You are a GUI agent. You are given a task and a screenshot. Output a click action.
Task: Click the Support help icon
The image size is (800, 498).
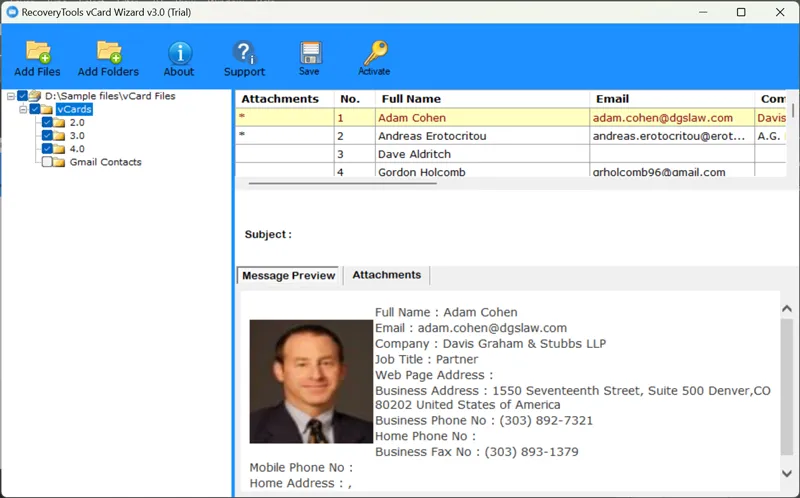tap(244, 53)
